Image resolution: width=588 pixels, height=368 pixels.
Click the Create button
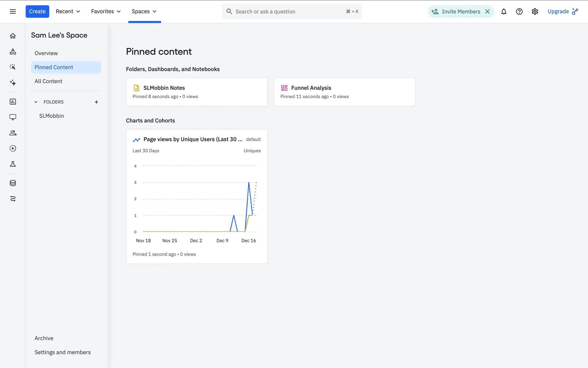pyautogui.click(x=37, y=11)
